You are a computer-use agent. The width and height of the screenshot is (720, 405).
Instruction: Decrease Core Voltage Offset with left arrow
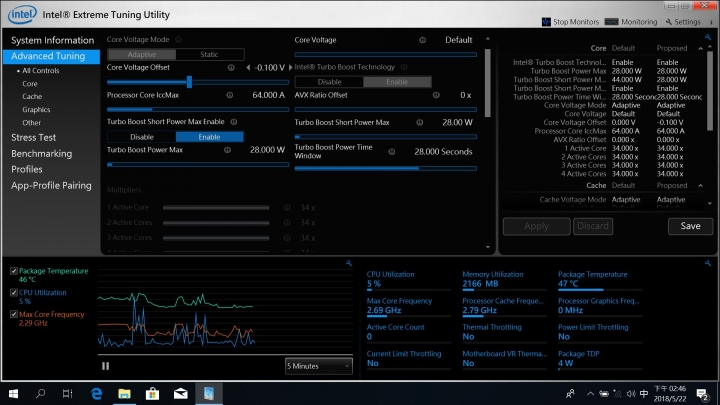pos(248,68)
